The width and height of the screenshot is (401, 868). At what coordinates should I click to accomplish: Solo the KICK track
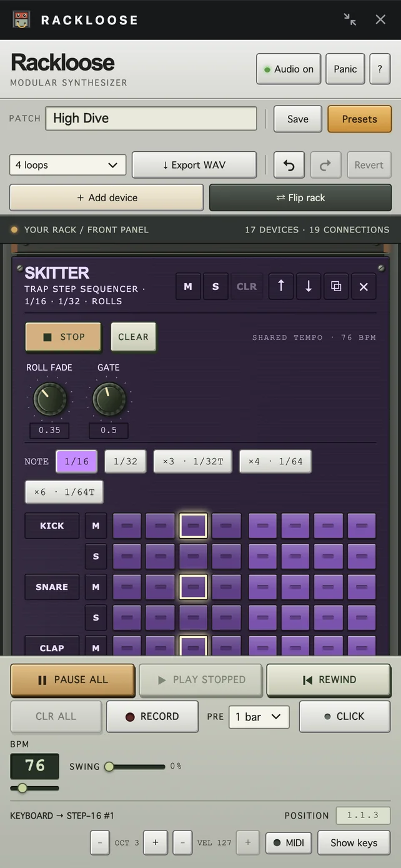click(x=96, y=556)
